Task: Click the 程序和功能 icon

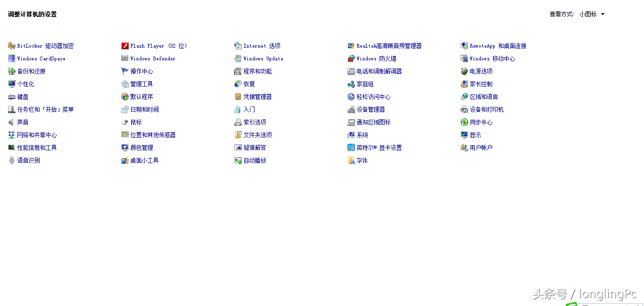Action: click(x=238, y=71)
